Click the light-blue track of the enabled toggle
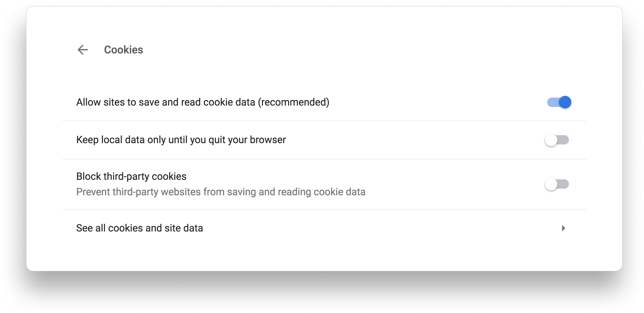Screen dimensions: 644x313 click(552, 102)
